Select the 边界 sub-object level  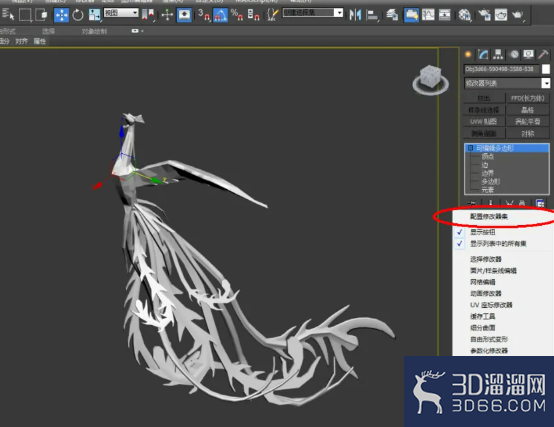pos(488,173)
